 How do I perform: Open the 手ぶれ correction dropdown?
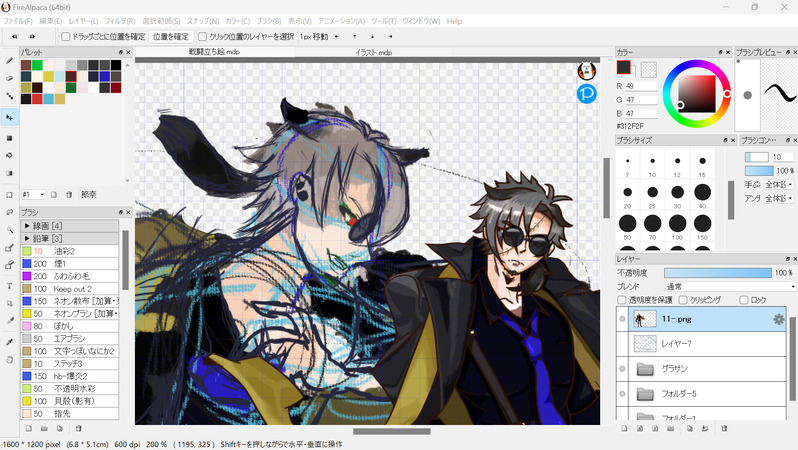point(779,184)
